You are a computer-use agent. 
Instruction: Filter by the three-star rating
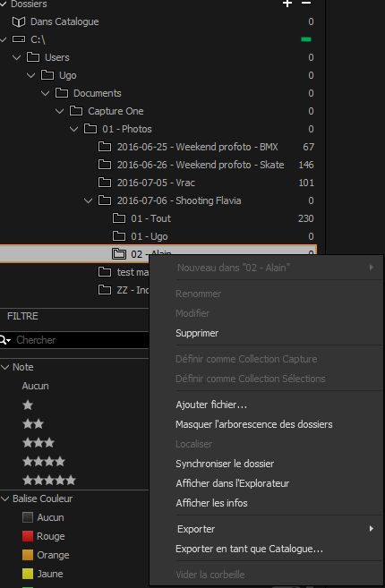[38, 442]
